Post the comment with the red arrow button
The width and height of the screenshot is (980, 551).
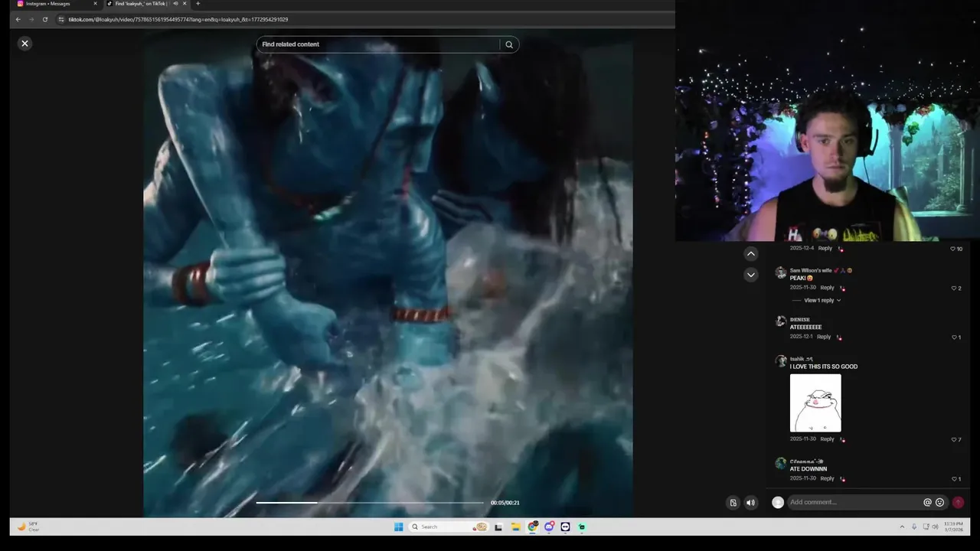pyautogui.click(x=958, y=503)
